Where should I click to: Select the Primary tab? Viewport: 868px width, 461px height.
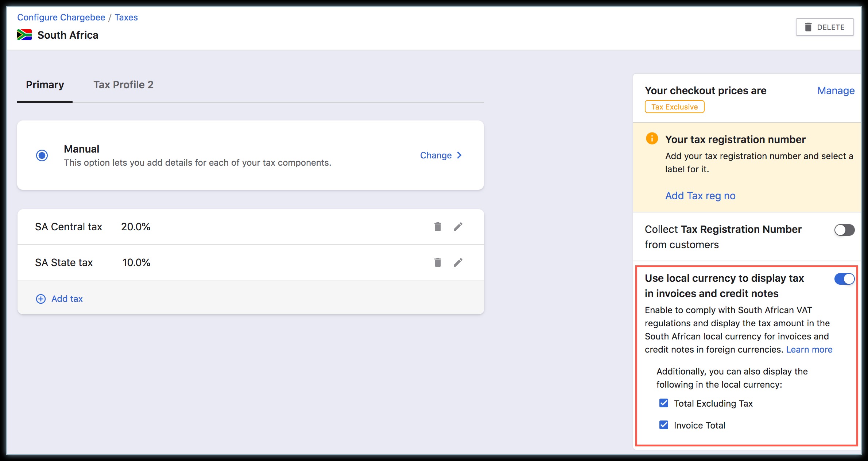[45, 85]
